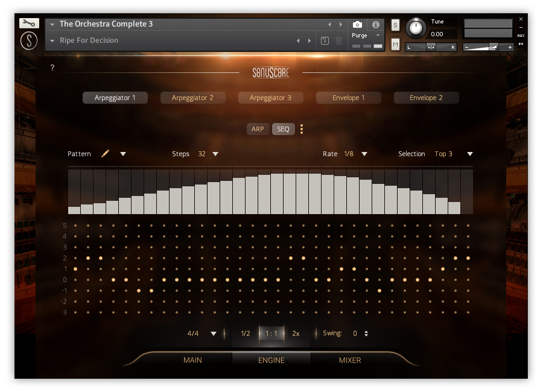Go to next snapshot using right arrow
The image size is (543, 392).
point(310,40)
